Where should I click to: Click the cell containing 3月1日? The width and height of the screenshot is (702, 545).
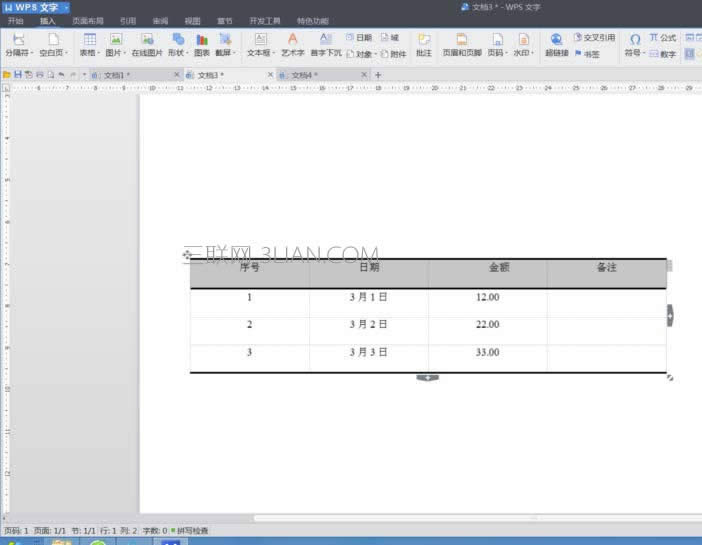click(x=368, y=303)
